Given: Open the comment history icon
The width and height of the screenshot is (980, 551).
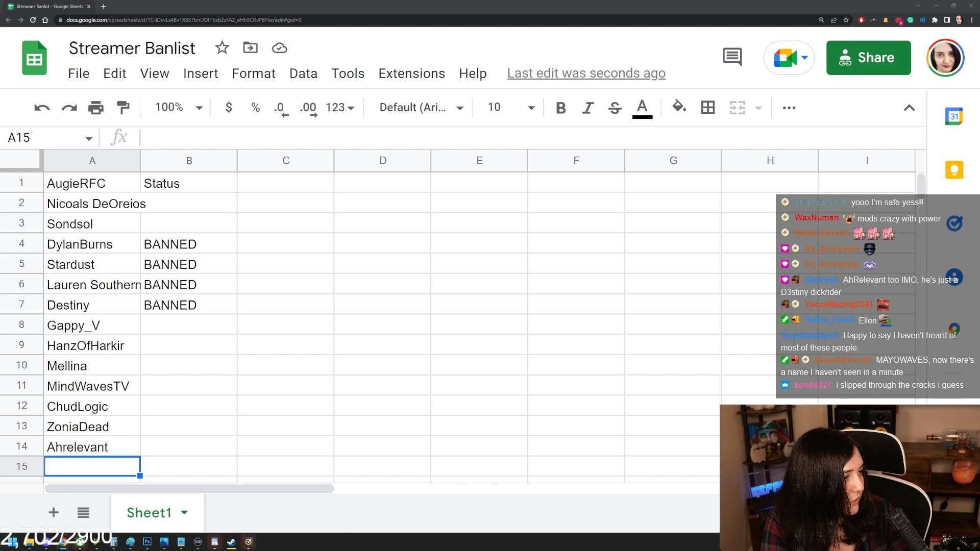Looking at the screenshot, I should 732,57.
